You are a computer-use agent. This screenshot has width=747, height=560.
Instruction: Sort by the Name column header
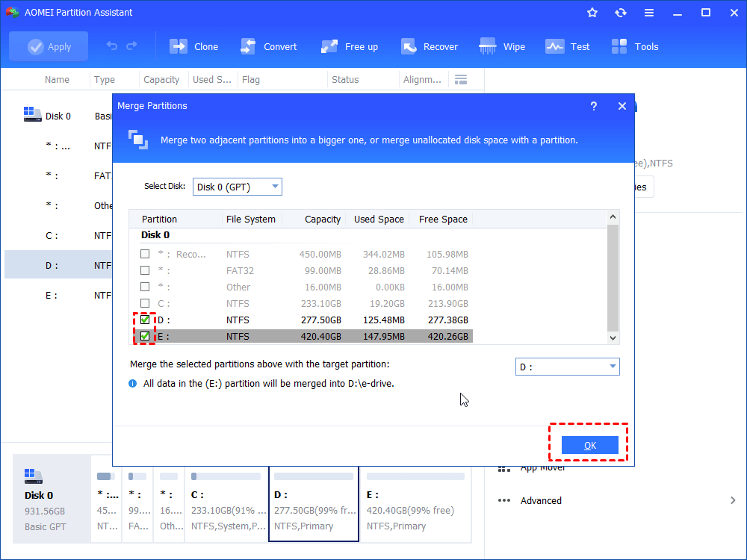tap(57, 80)
